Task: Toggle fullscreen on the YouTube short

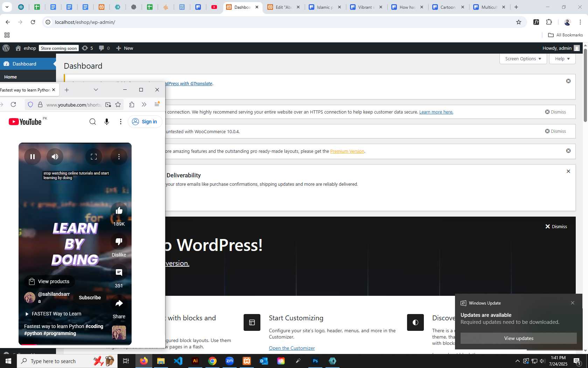Action: [x=94, y=157]
